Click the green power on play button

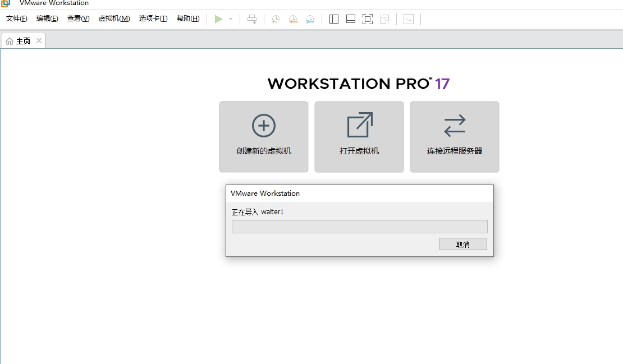point(219,19)
